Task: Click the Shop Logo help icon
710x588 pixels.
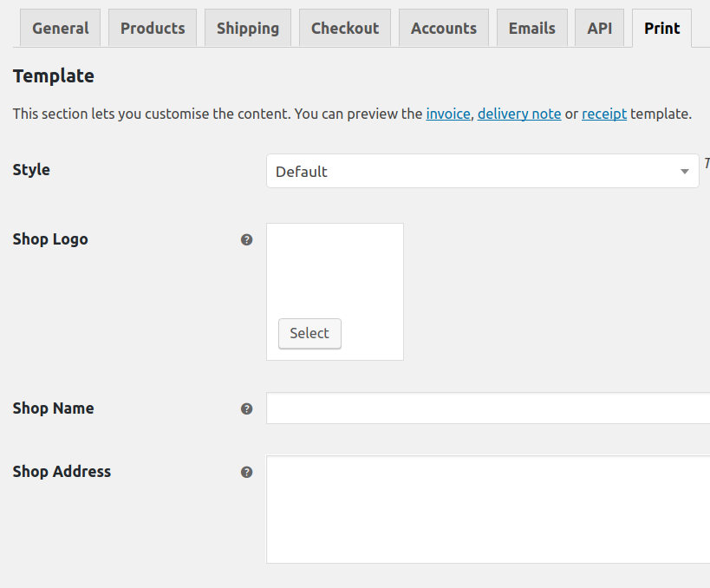Action: (x=247, y=239)
